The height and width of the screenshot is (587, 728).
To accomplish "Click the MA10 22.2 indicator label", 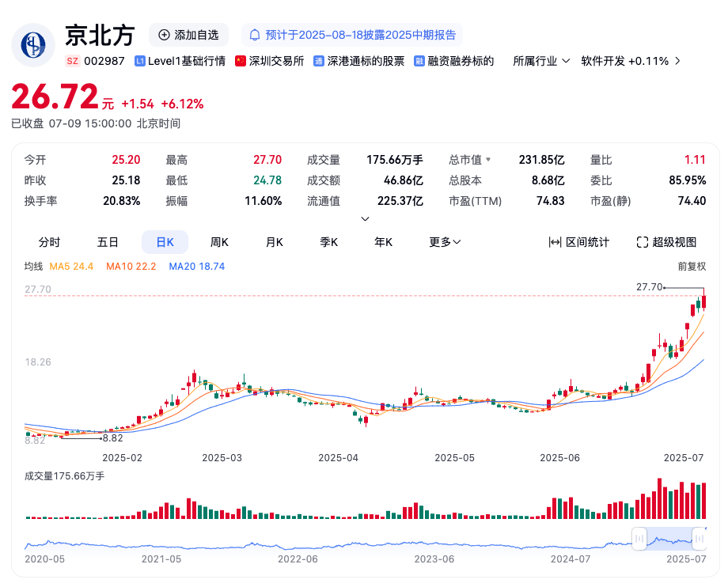I will pyautogui.click(x=131, y=267).
